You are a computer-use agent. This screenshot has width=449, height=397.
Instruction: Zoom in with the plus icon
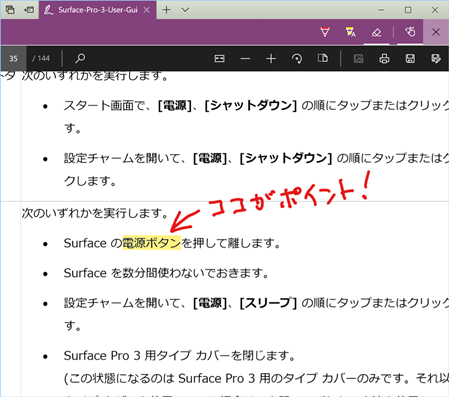point(271,59)
